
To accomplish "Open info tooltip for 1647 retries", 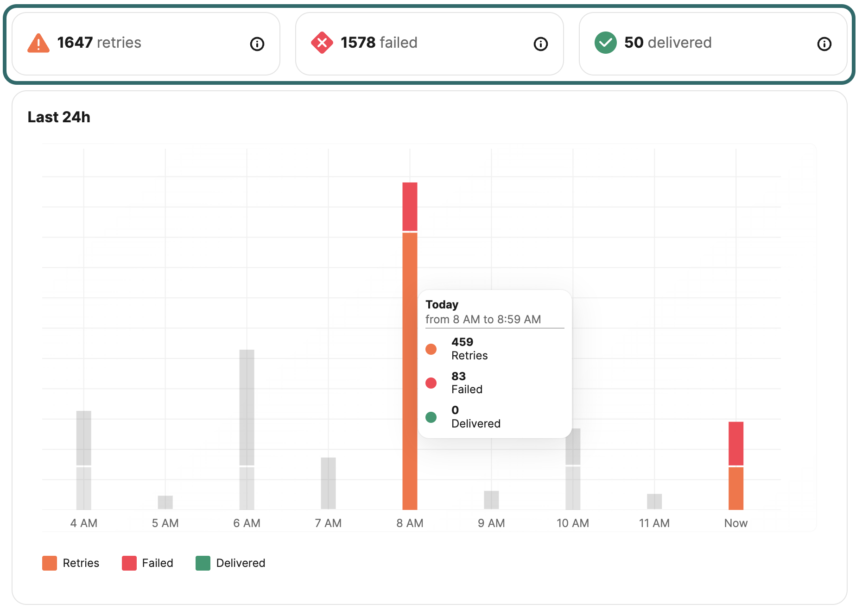I will 258,44.
